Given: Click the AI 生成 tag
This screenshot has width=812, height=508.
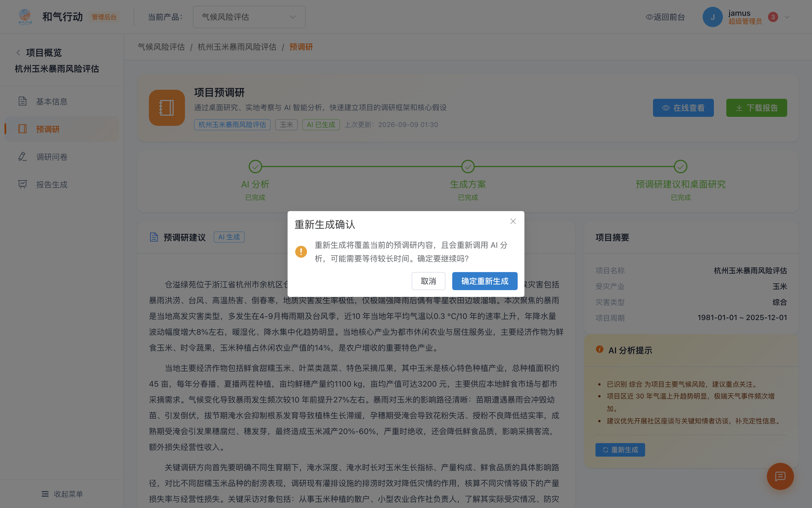Looking at the screenshot, I should click(x=229, y=237).
